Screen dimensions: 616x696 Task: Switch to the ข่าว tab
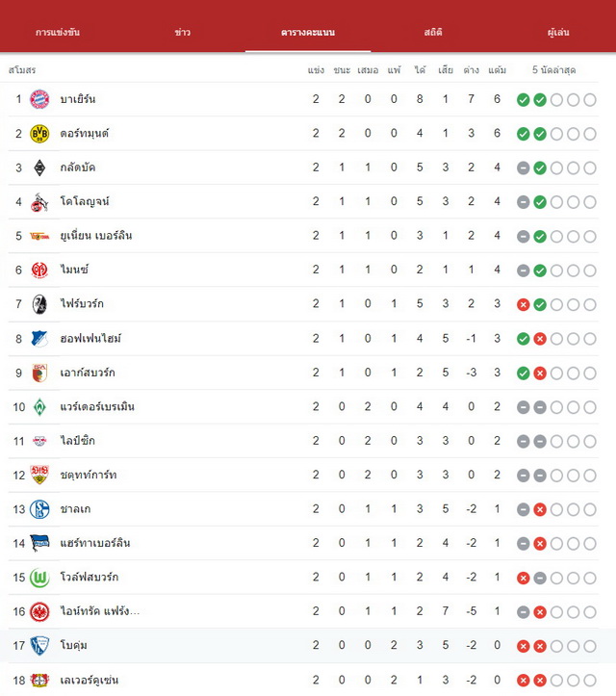[x=183, y=32]
